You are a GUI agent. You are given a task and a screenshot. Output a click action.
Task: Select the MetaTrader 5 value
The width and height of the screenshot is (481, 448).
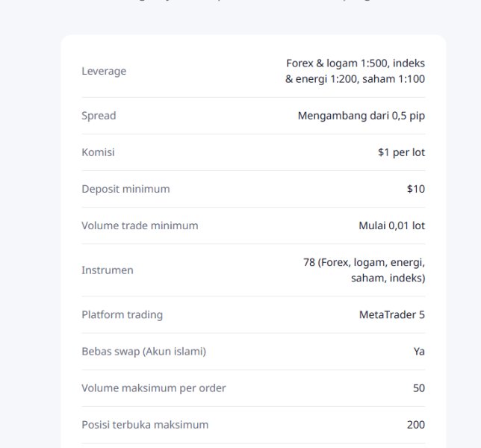(392, 314)
